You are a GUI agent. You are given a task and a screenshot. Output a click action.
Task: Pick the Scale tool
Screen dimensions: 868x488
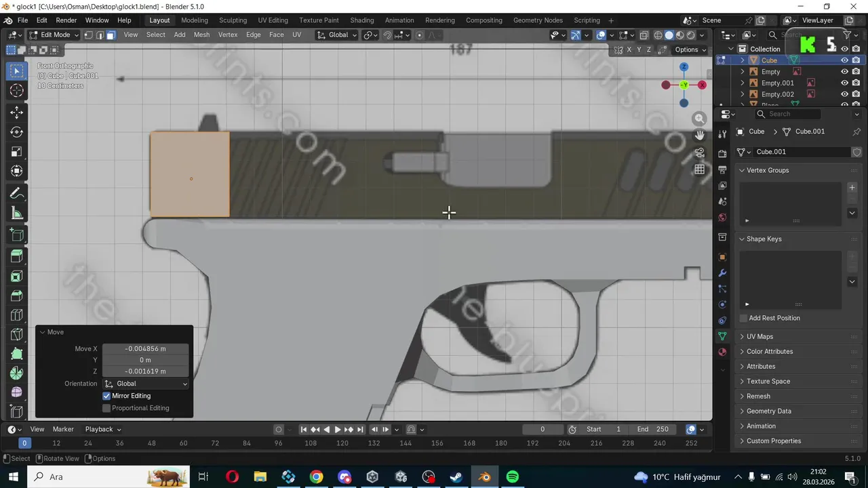[x=17, y=152]
